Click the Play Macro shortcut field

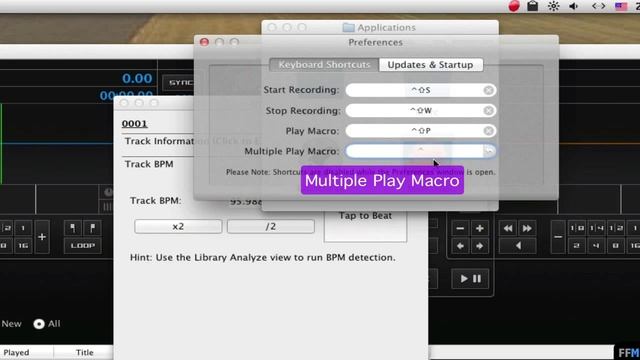click(420, 131)
